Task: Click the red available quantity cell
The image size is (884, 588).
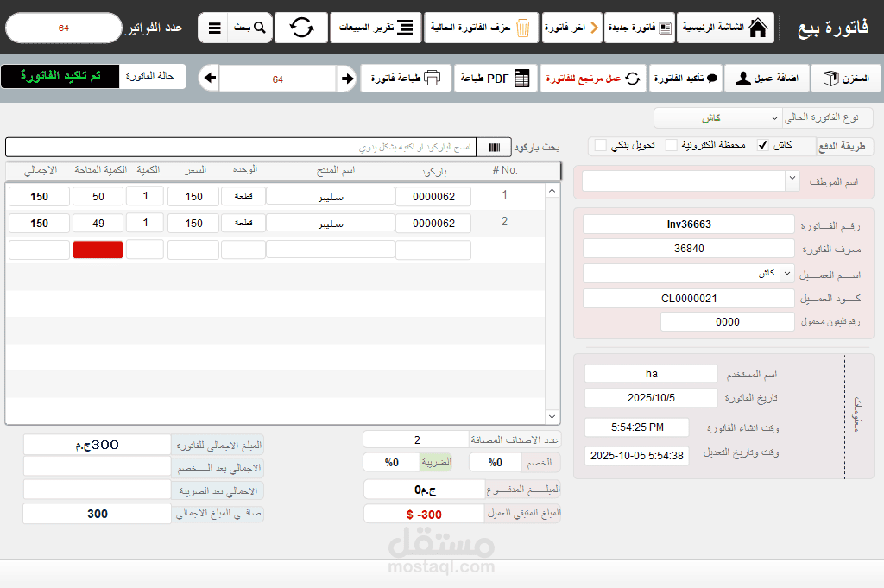Action: click(x=98, y=250)
